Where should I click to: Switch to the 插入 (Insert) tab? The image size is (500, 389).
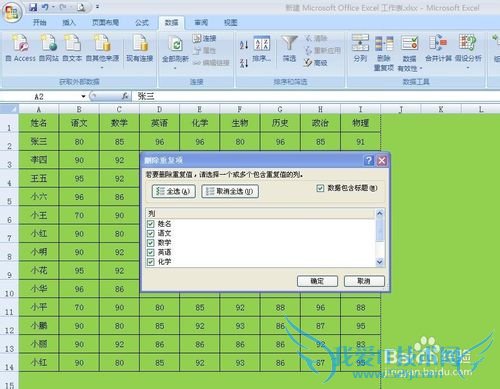pos(69,22)
